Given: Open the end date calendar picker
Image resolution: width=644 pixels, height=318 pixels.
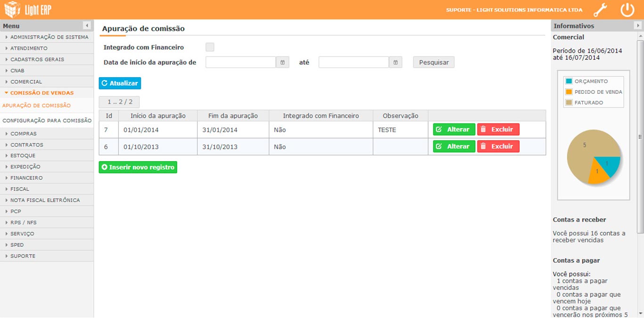Looking at the screenshot, I should coord(396,62).
